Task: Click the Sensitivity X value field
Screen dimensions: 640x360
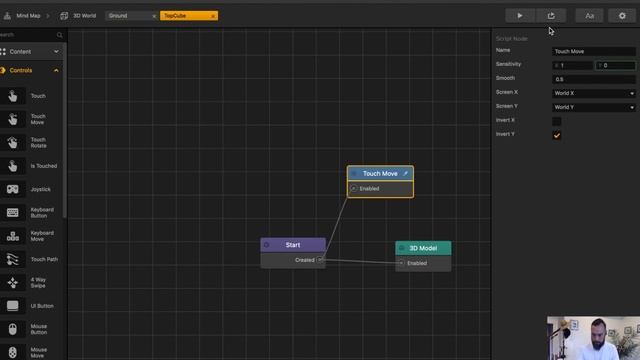Action: (x=573, y=65)
